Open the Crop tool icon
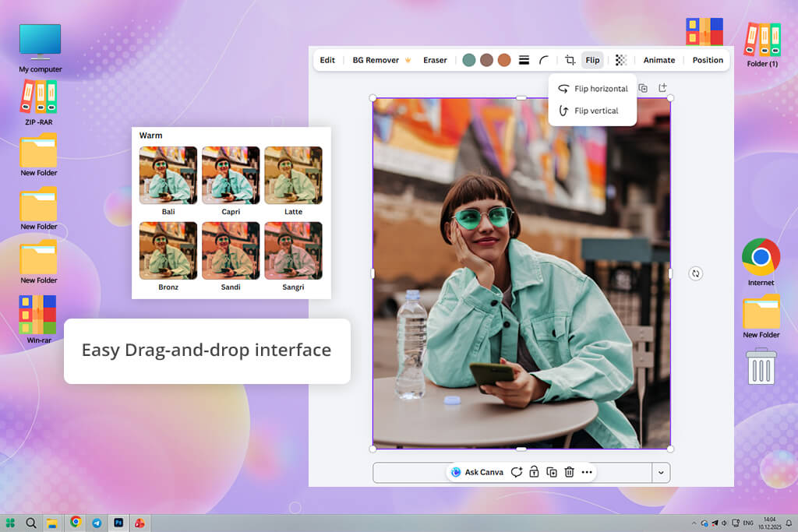Image resolution: width=798 pixels, height=532 pixels. (x=570, y=60)
